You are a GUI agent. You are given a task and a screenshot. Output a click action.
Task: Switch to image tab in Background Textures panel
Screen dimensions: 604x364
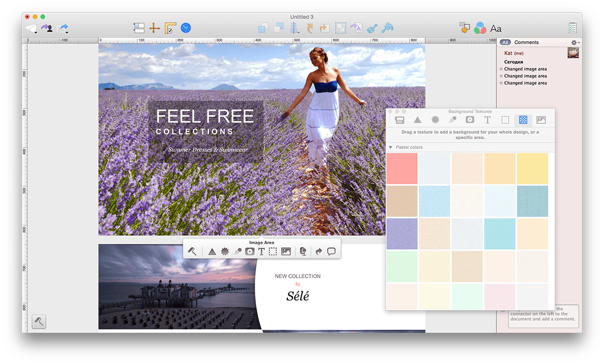(541, 120)
